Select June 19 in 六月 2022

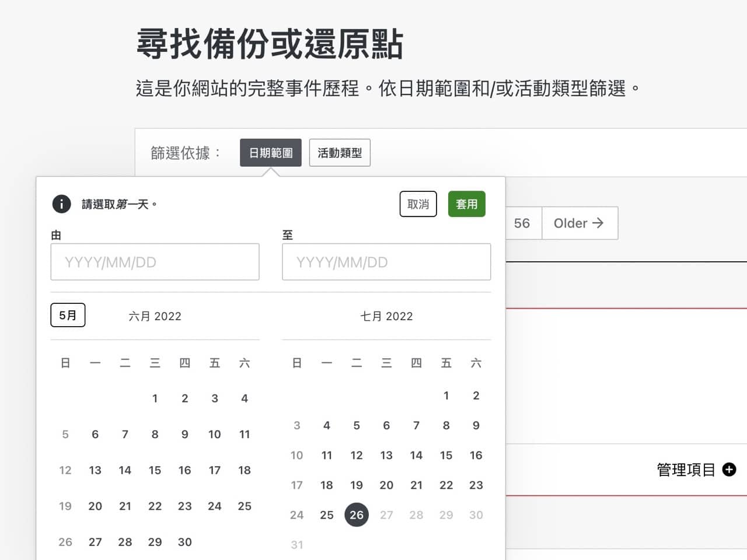pyautogui.click(x=65, y=506)
